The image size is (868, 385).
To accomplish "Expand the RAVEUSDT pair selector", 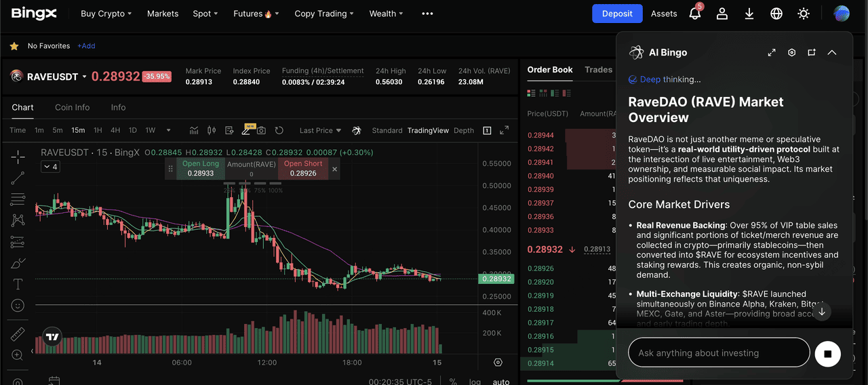I will click(x=84, y=77).
